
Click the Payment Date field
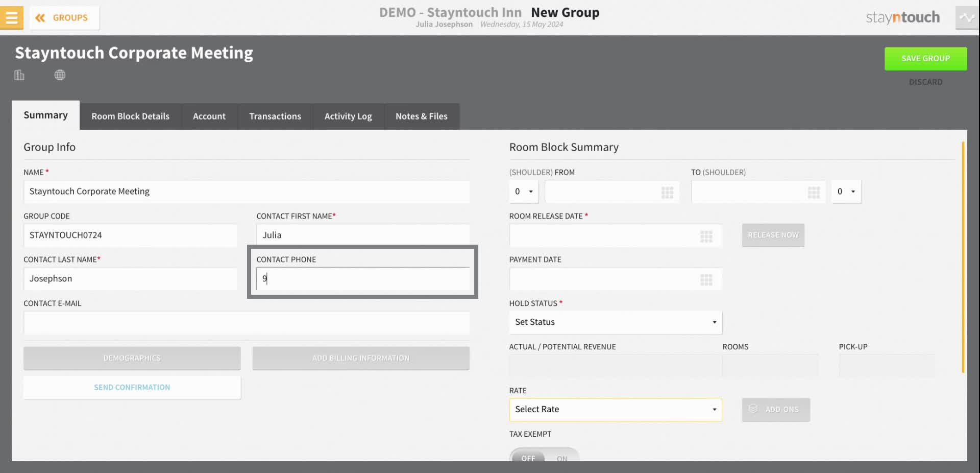(x=616, y=279)
